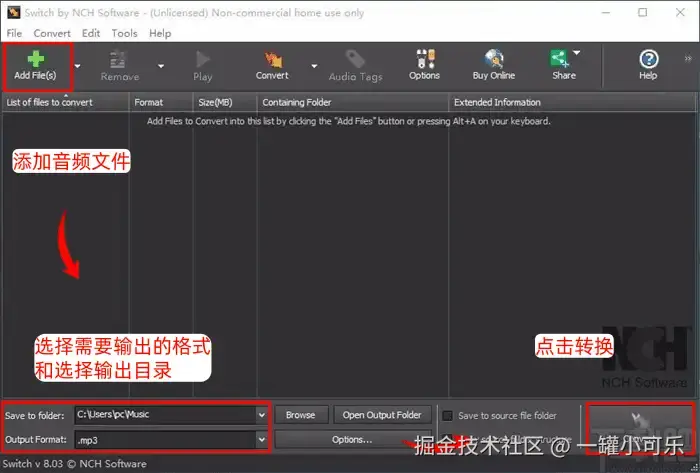
Task: Click the Switch application title bar icon
Action: tap(13, 12)
